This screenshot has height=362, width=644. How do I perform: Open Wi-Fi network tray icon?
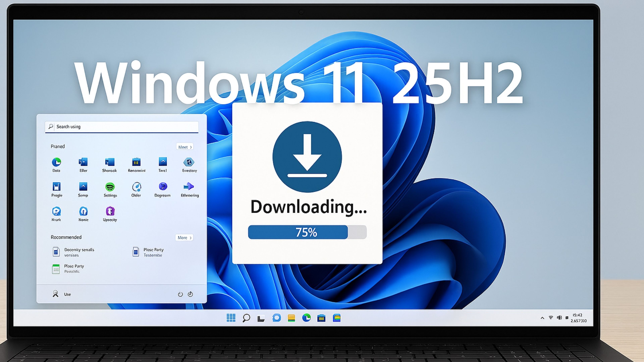551,318
